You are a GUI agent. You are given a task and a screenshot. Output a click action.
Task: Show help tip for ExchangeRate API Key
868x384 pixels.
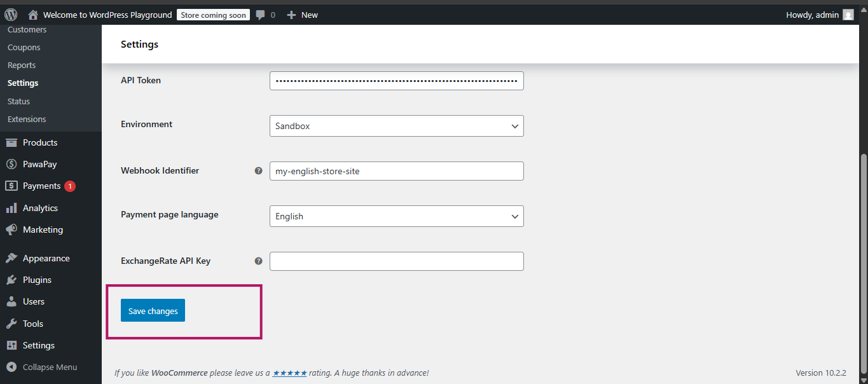click(x=258, y=261)
